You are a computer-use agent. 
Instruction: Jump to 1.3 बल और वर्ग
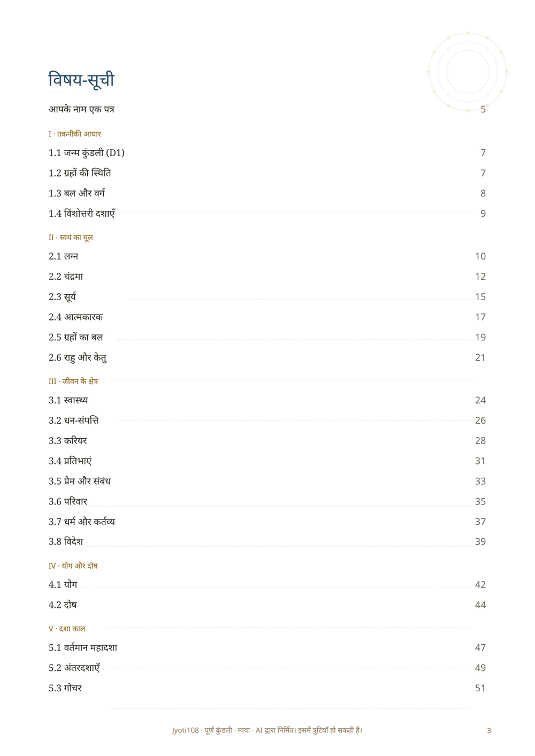point(267,194)
